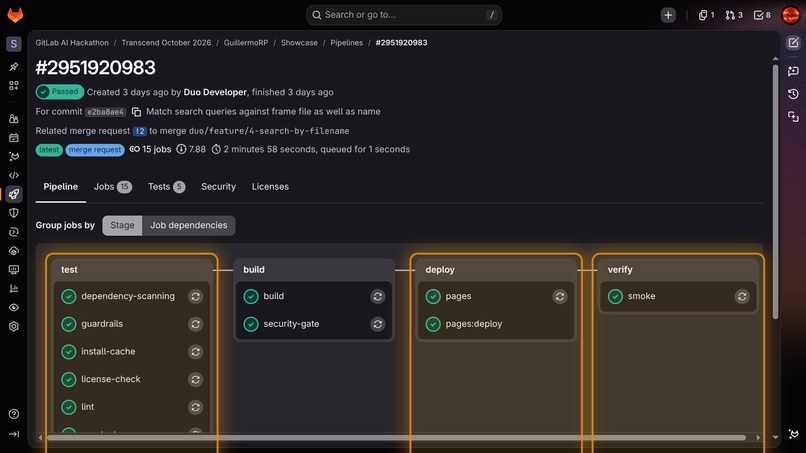Click the Passed status badge
Screen dimensions: 806x453
click(x=60, y=92)
